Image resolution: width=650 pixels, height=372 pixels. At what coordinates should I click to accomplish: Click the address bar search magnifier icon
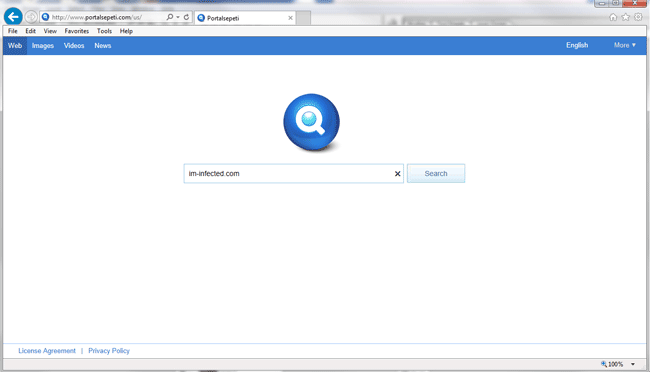170,17
